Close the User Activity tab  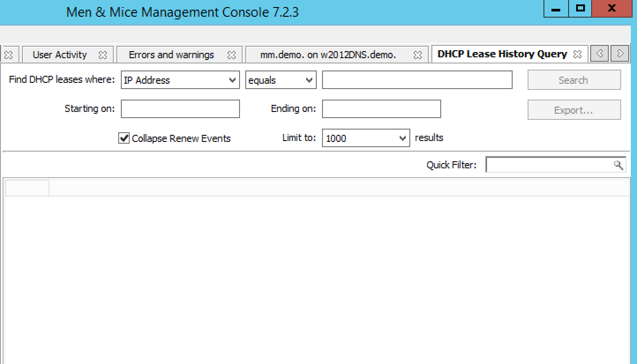(103, 55)
